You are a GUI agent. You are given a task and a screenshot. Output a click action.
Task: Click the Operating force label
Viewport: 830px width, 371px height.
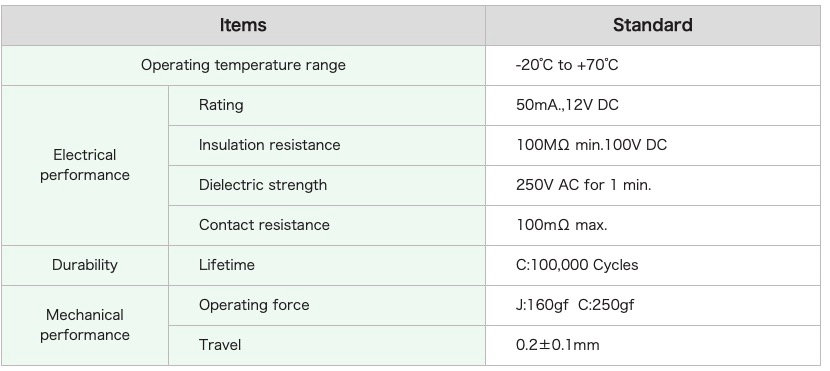click(x=254, y=305)
